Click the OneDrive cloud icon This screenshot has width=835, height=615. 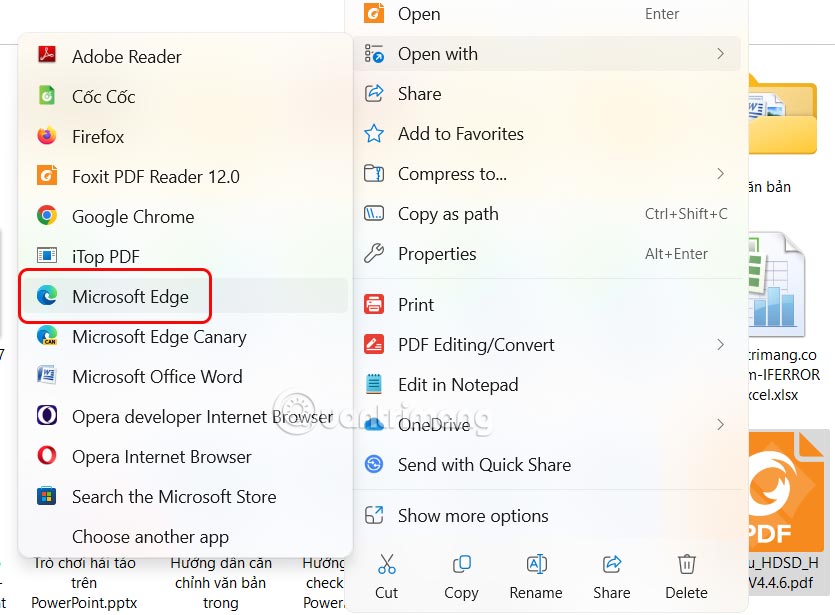coord(374,424)
